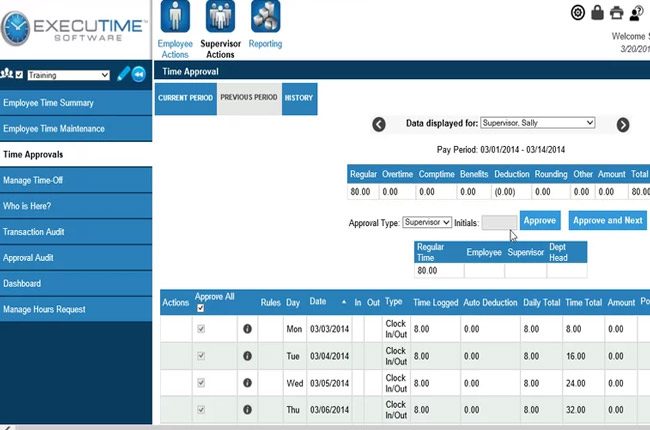Open Who is Here? menu
The width and height of the screenshot is (650, 430).
76,206
